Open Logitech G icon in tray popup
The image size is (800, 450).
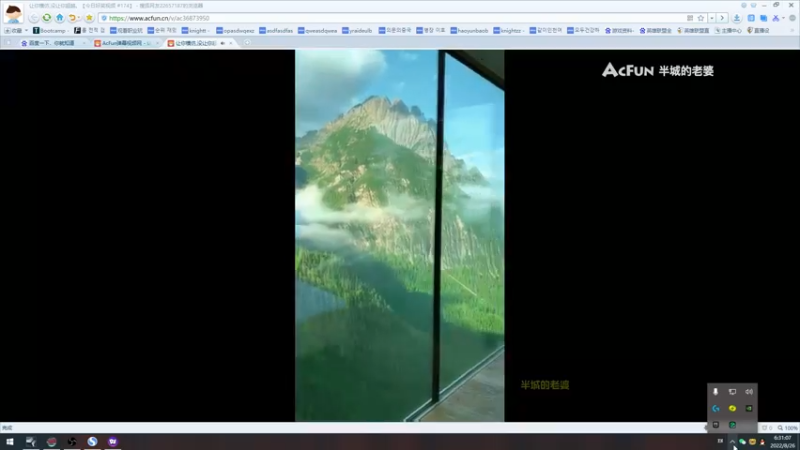715,408
